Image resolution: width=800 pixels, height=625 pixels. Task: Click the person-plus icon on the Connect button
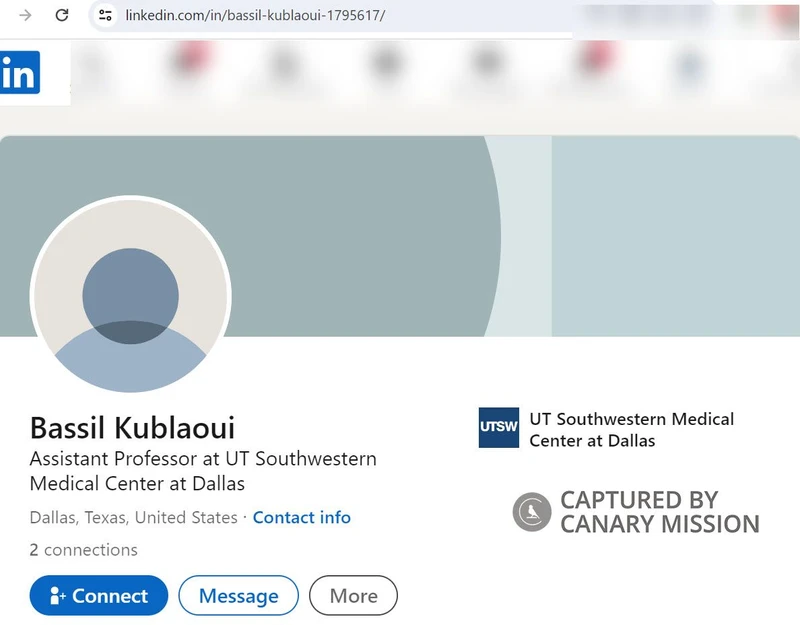tap(58, 595)
